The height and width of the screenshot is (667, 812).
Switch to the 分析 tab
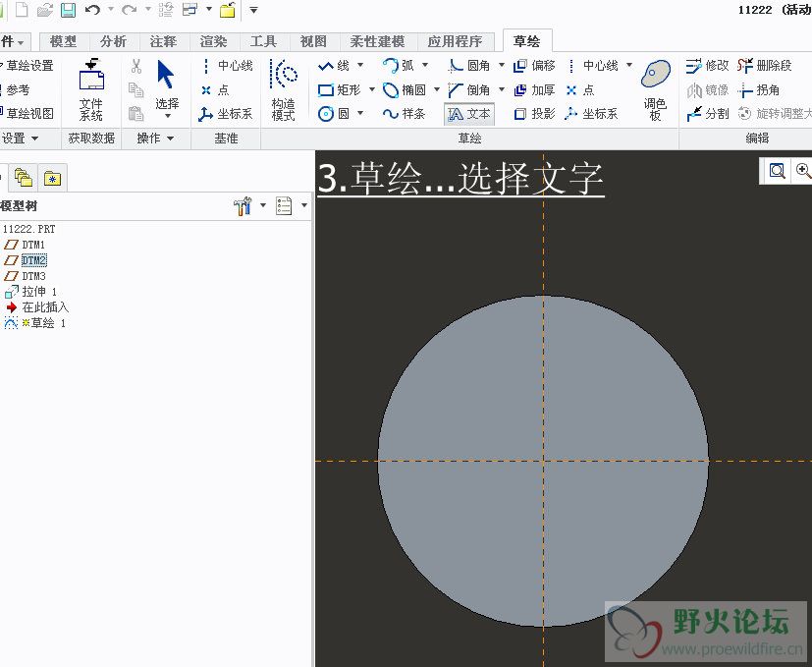pyautogui.click(x=114, y=41)
